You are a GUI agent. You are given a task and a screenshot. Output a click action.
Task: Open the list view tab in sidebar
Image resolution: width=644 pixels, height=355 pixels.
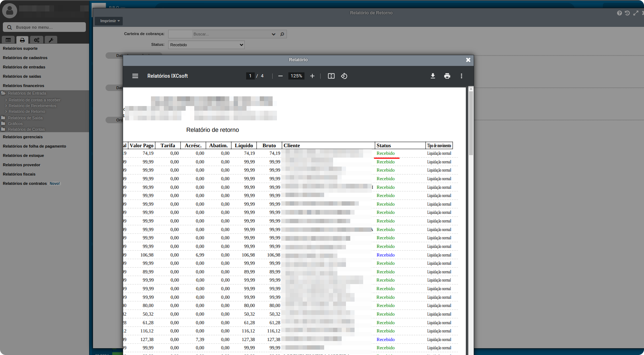coord(8,40)
